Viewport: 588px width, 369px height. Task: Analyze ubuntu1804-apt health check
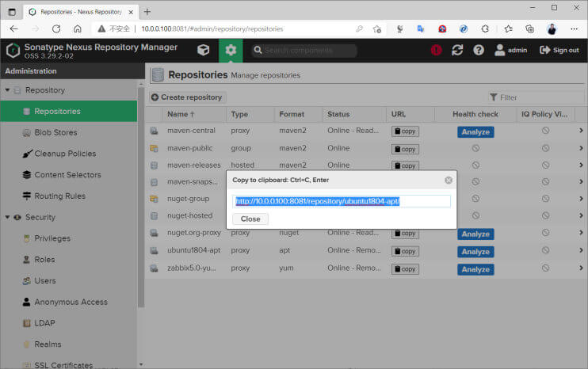pos(475,252)
